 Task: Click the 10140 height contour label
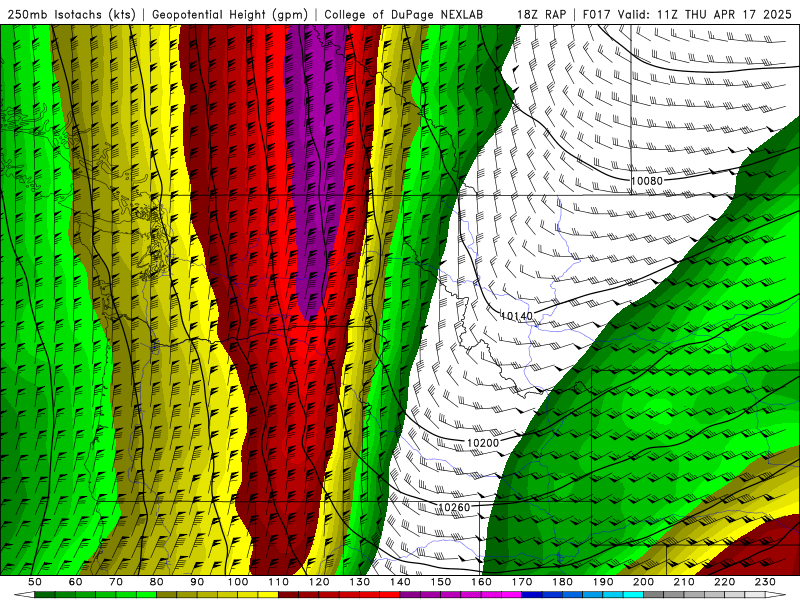[x=516, y=316]
